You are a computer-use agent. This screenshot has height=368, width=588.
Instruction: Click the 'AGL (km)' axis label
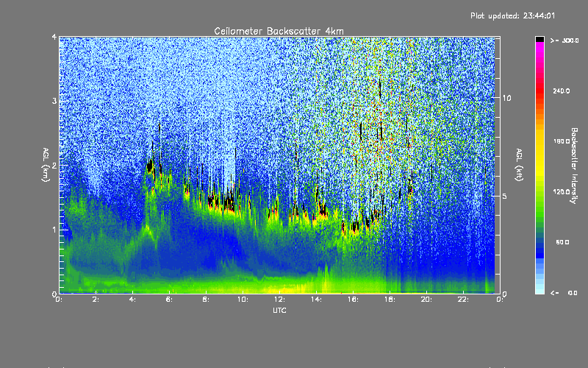tap(46, 165)
